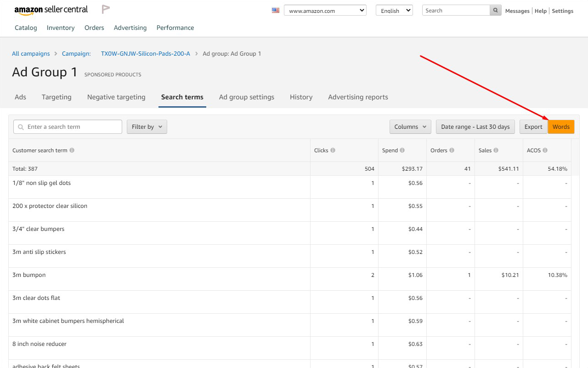Follow the All campaigns breadcrumb link
The image size is (588, 368).
click(31, 54)
